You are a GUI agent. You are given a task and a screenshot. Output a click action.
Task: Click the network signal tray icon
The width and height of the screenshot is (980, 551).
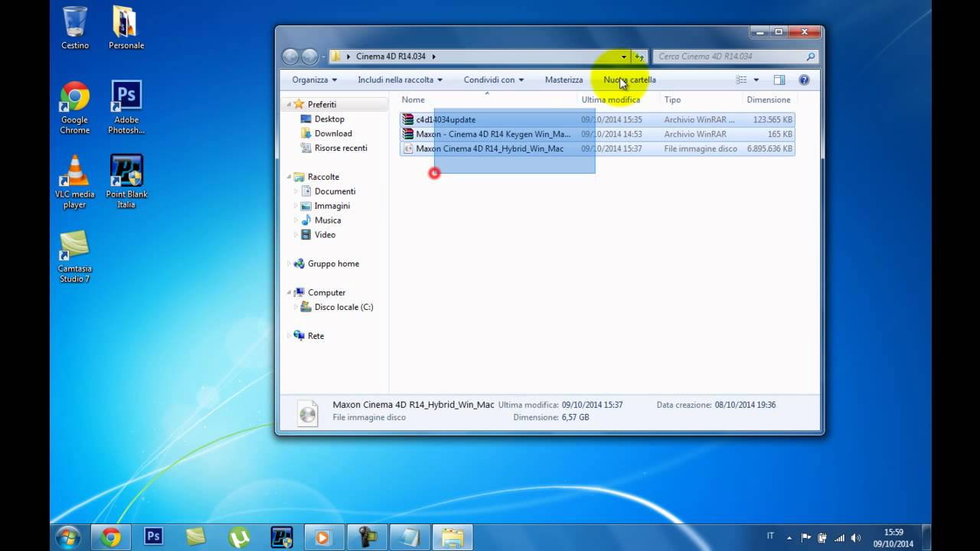point(838,538)
